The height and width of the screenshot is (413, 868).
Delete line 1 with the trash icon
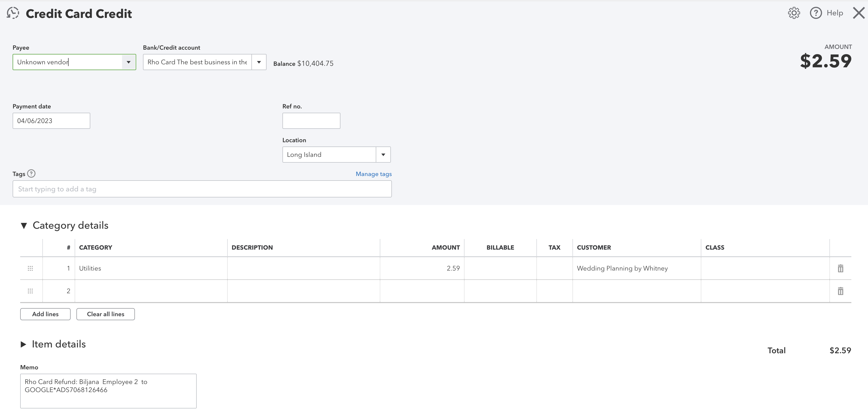point(840,268)
